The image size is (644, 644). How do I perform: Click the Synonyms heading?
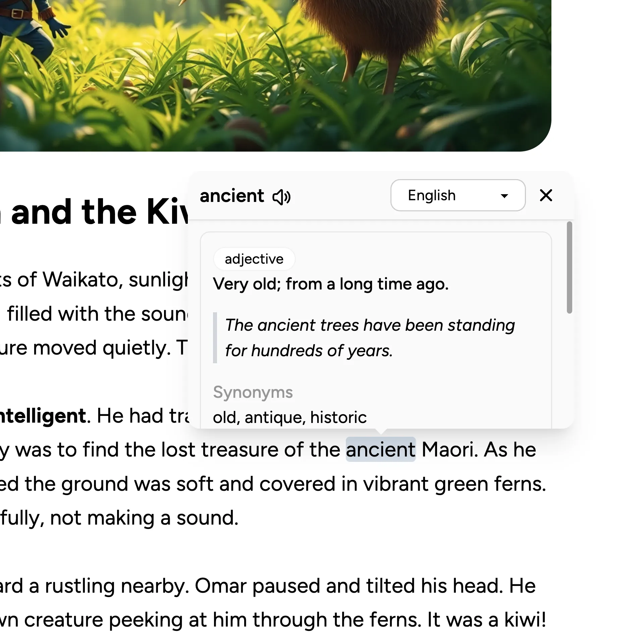(x=253, y=392)
